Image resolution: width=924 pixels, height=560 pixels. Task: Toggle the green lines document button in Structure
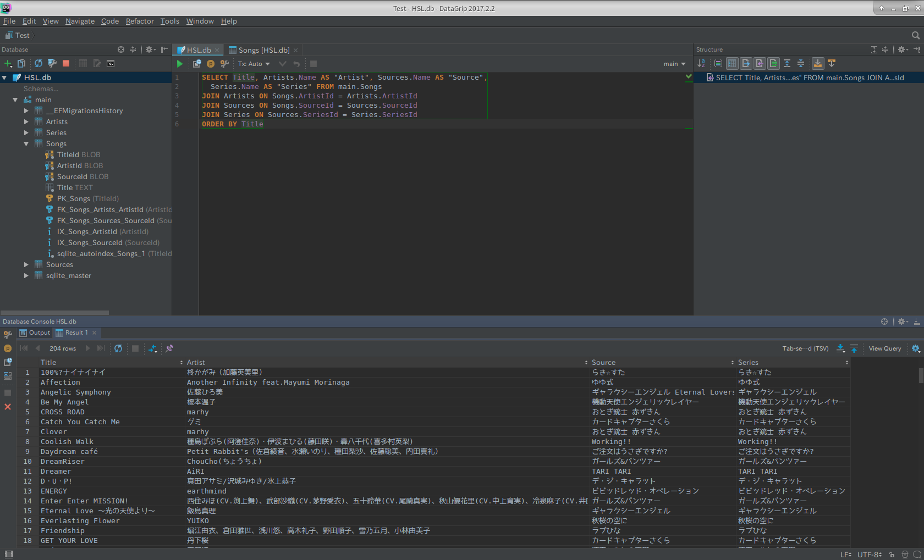point(773,63)
